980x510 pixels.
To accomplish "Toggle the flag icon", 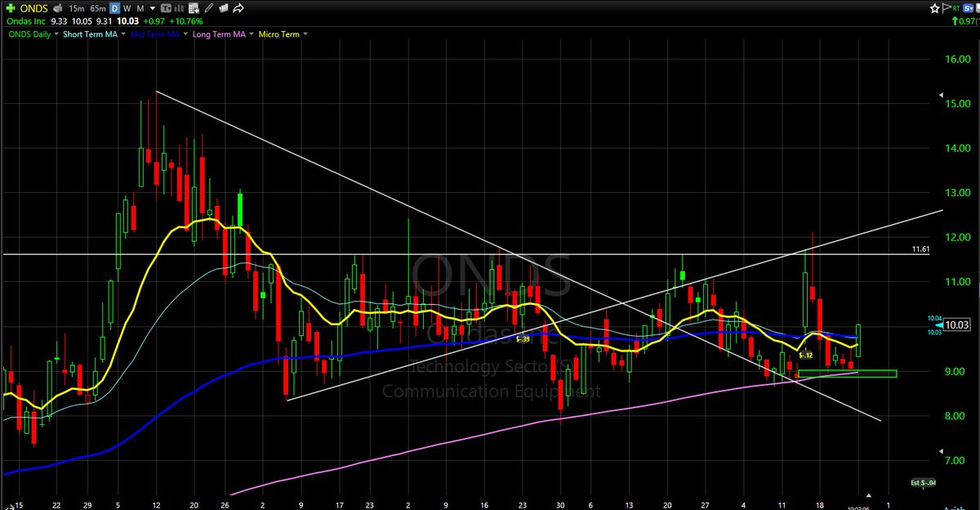I will 947,8.
